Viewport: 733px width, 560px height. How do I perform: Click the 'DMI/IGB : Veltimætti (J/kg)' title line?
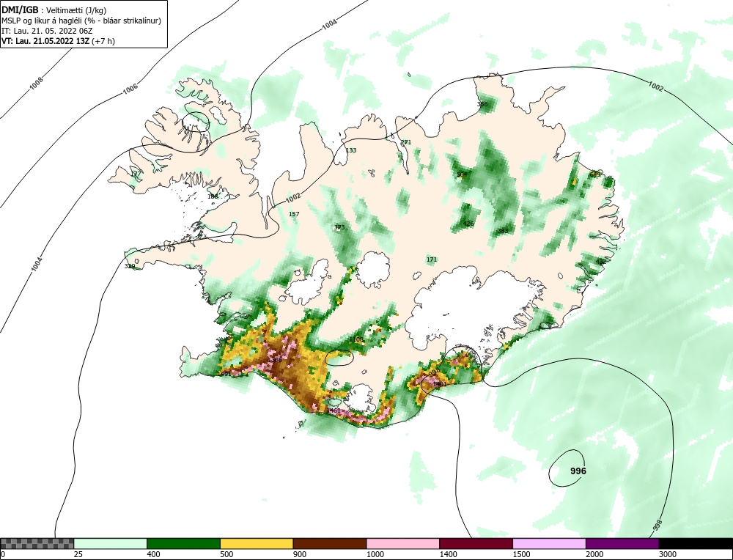(54, 10)
